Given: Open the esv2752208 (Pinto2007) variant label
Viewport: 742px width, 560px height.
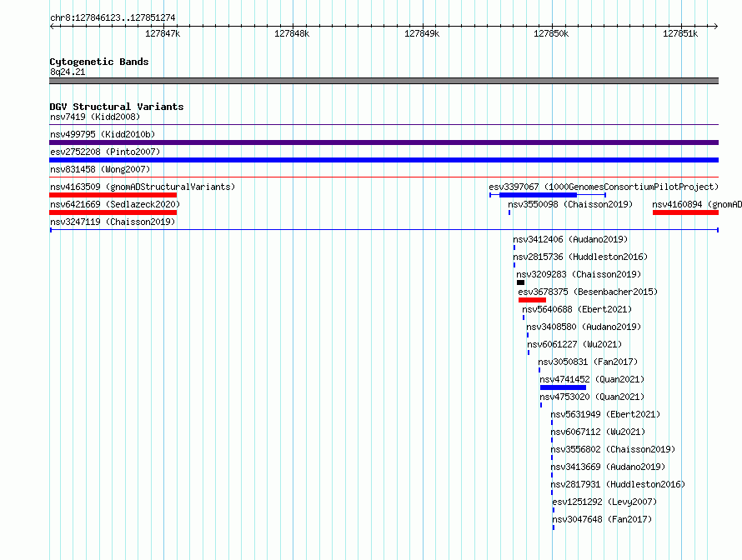Looking at the screenshot, I should 105,152.
